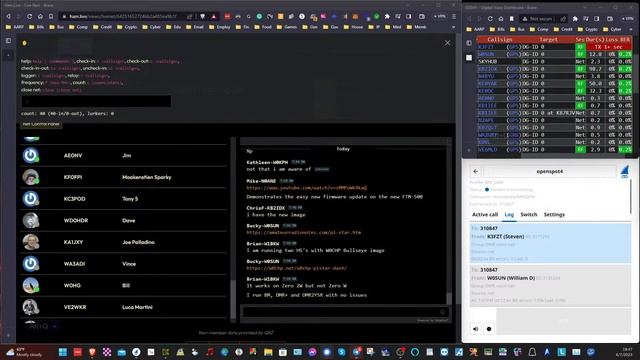Toggle the Brave sidebar panel in ham.live window
640x360 pixels.
[x=8, y=41]
